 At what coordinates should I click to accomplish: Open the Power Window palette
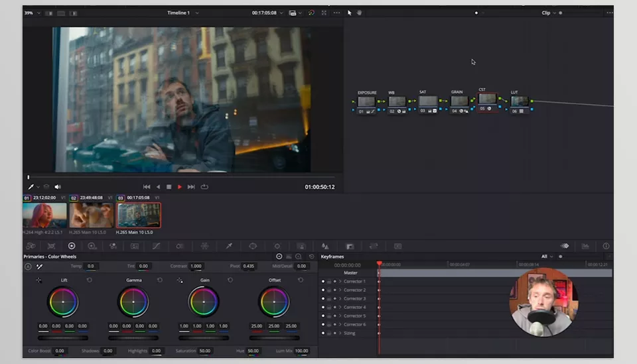pyautogui.click(x=253, y=246)
